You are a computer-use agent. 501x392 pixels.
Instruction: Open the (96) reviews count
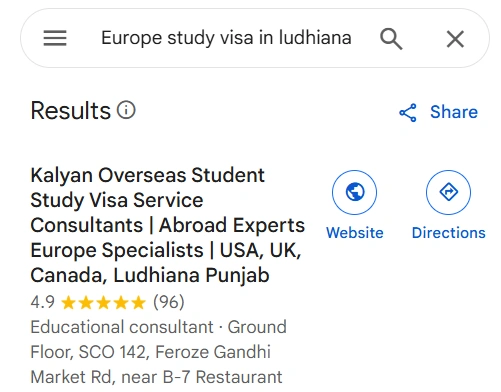(x=169, y=302)
